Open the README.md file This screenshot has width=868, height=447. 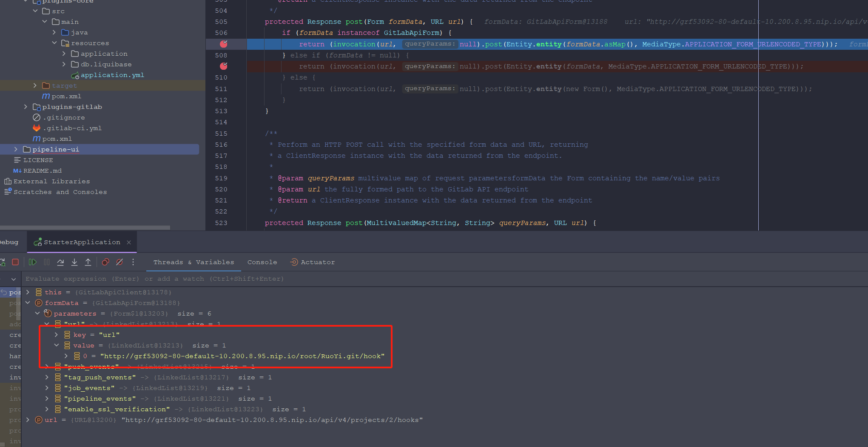(x=43, y=171)
